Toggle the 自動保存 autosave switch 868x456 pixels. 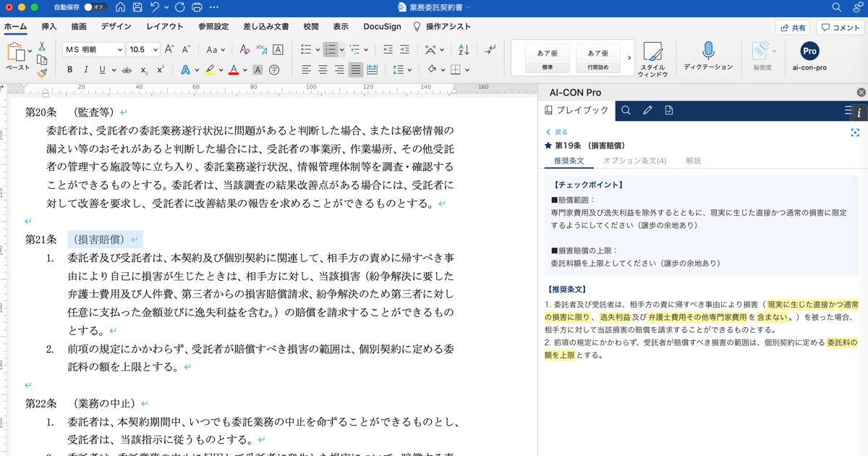click(x=95, y=7)
